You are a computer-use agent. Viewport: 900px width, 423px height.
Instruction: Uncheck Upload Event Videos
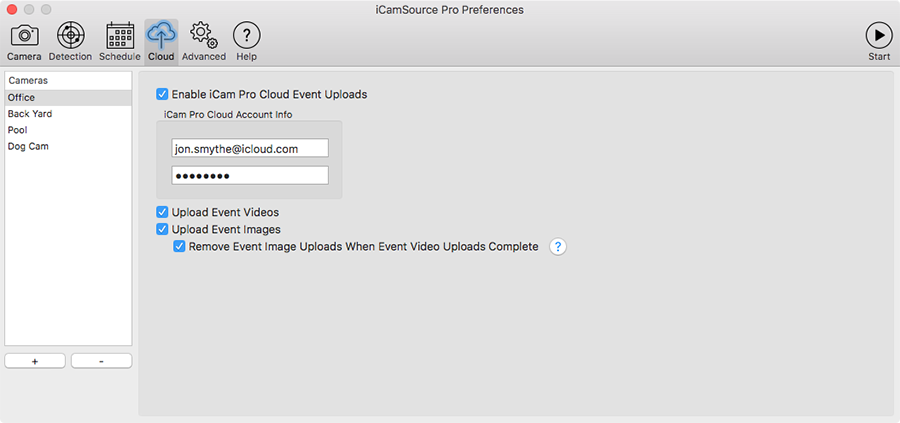point(162,212)
